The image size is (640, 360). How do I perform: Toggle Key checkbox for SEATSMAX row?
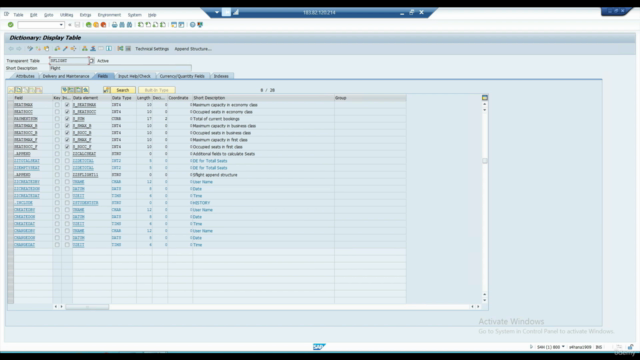coord(57,105)
